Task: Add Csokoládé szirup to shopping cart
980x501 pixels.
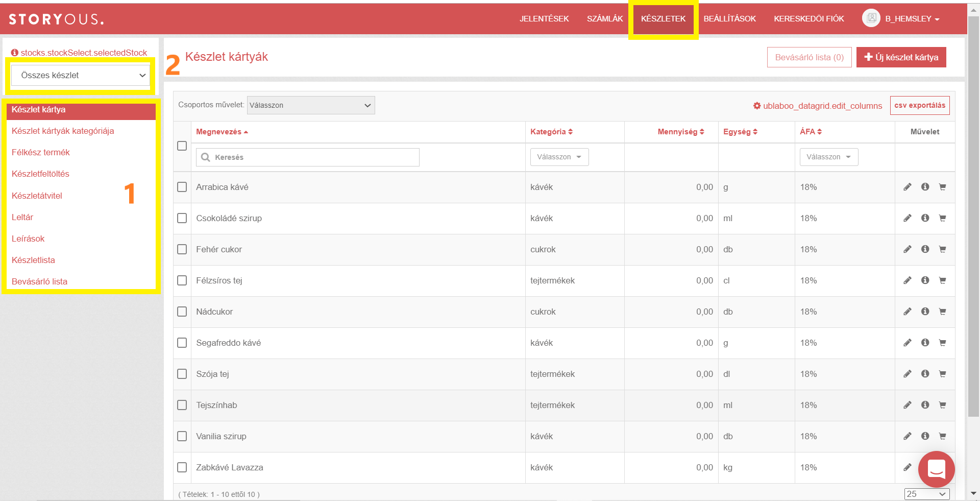Action: [942, 218]
